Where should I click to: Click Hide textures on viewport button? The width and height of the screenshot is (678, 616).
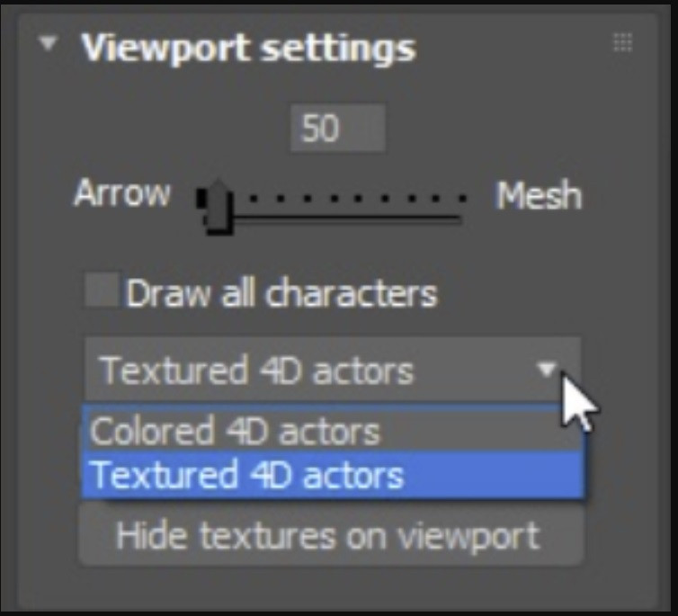tap(331, 536)
